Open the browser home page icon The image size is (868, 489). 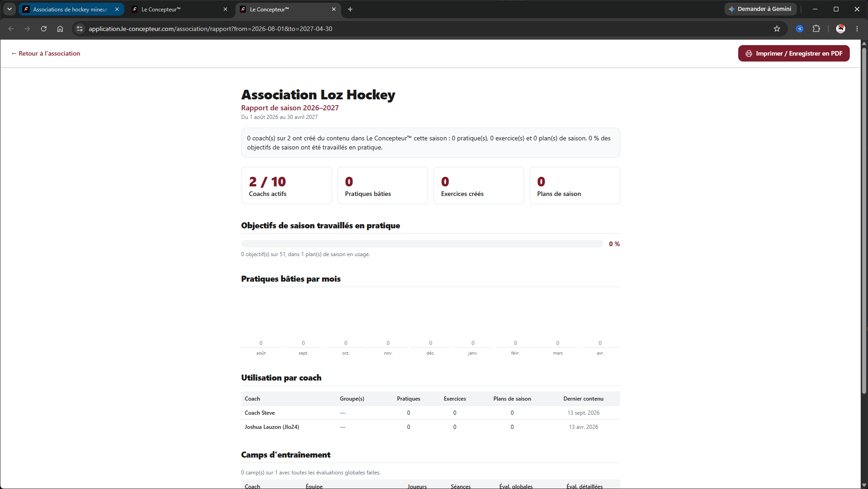60,29
